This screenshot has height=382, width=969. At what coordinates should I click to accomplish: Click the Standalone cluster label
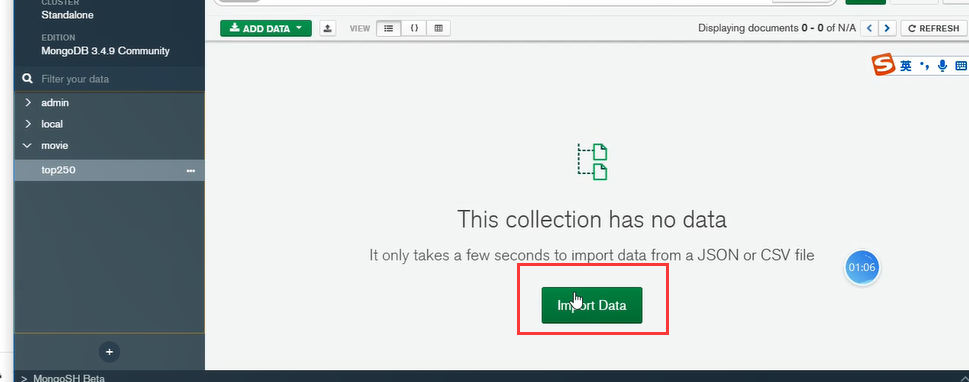[x=68, y=14]
